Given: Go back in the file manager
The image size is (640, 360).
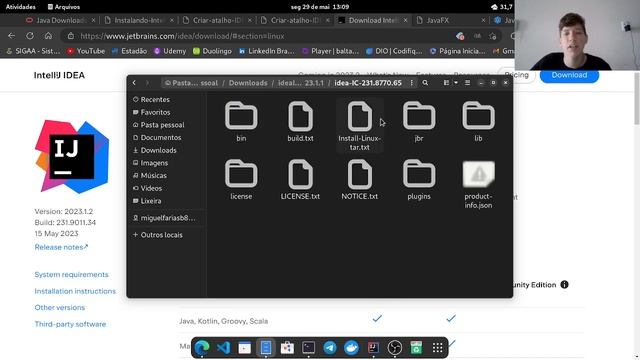Looking at the screenshot, I should [134, 83].
